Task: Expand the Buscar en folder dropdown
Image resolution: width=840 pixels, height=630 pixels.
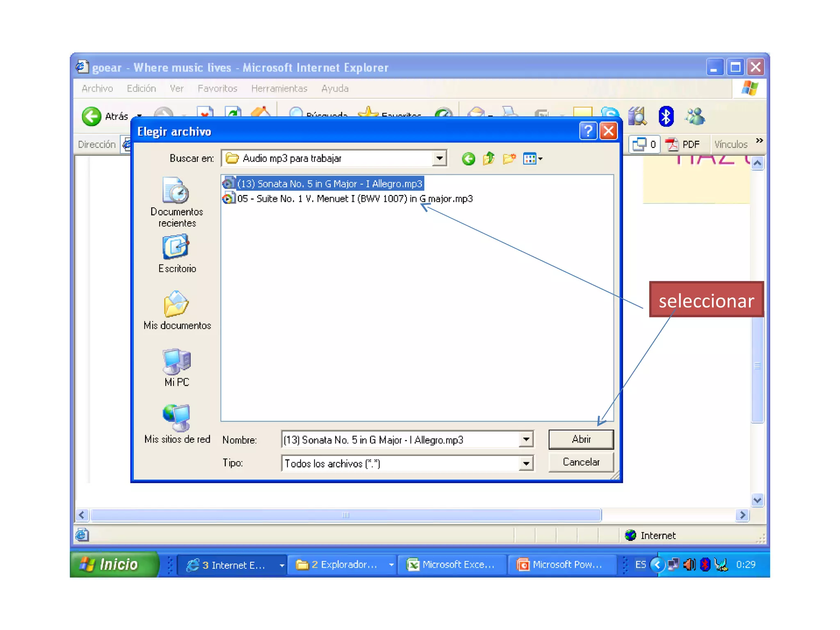Action: [439, 158]
